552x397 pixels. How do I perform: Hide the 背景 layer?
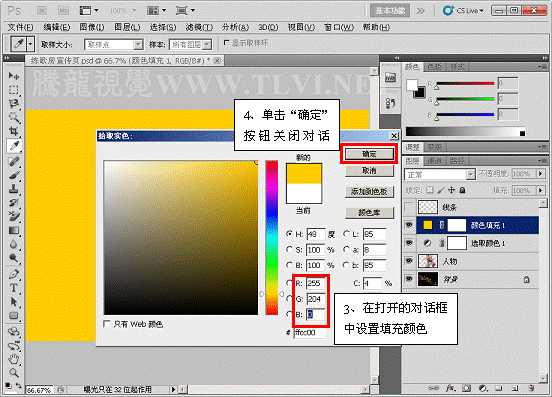409,279
